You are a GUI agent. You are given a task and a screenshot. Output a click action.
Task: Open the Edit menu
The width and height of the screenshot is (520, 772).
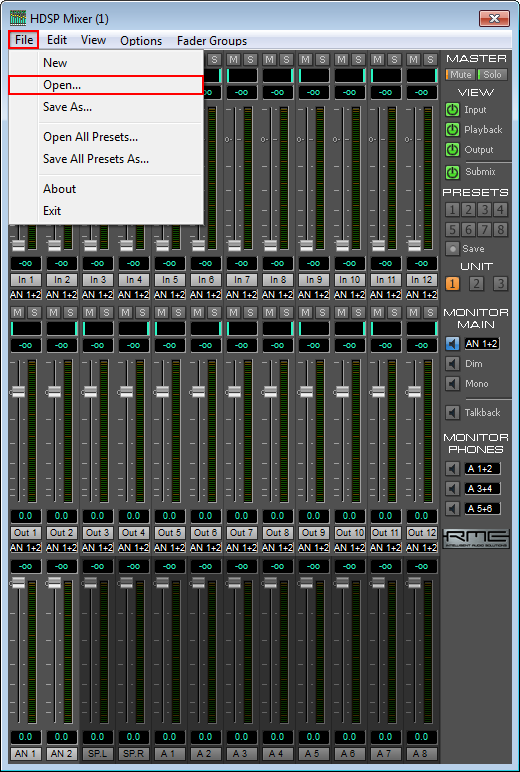[x=57, y=40]
